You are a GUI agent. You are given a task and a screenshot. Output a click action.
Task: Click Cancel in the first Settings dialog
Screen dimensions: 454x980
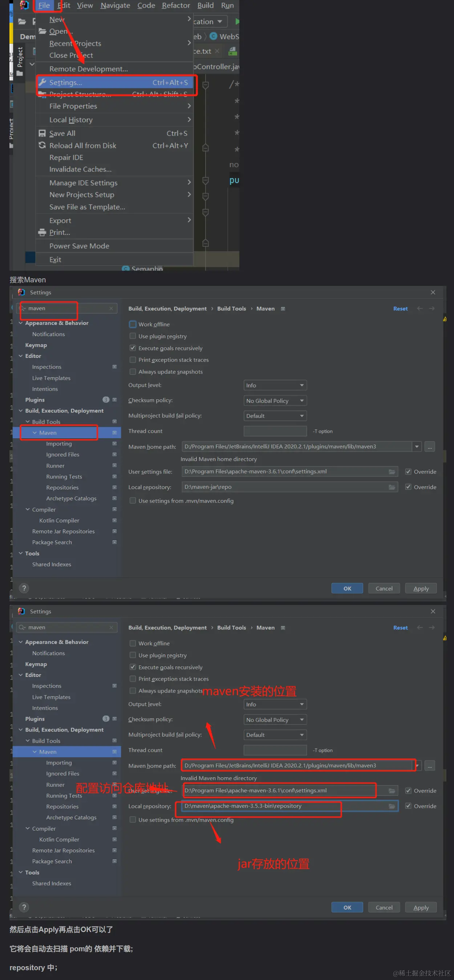tap(384, 589)
